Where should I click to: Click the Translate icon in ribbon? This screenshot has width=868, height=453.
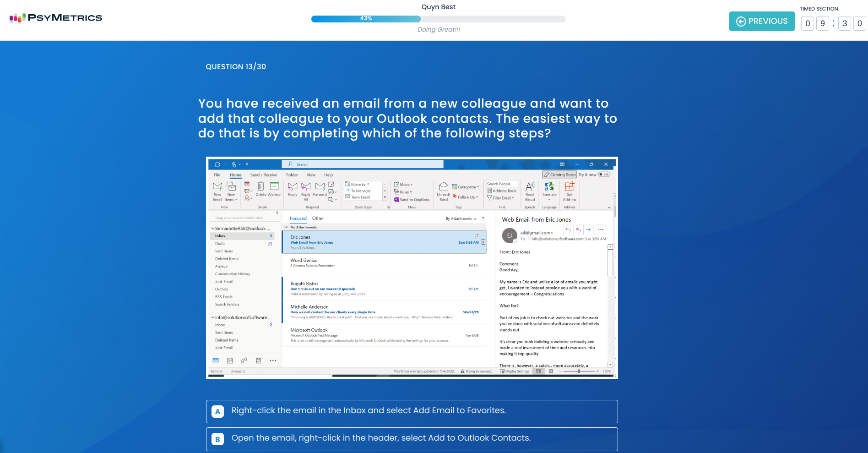pyautogui.click(x=549, y=187)
